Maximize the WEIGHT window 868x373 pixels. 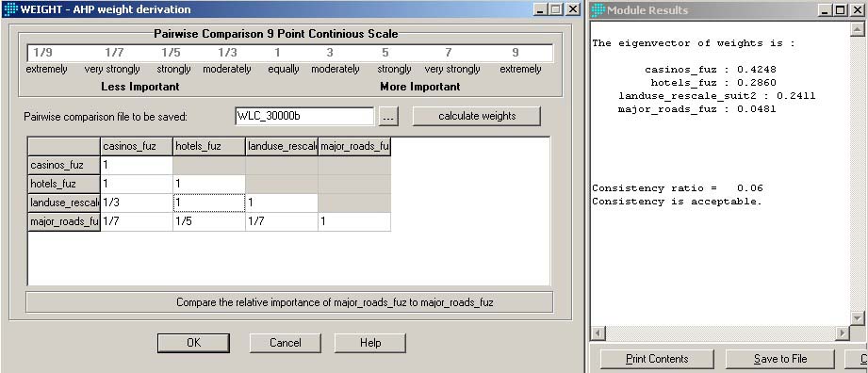(x=556, y=9)
